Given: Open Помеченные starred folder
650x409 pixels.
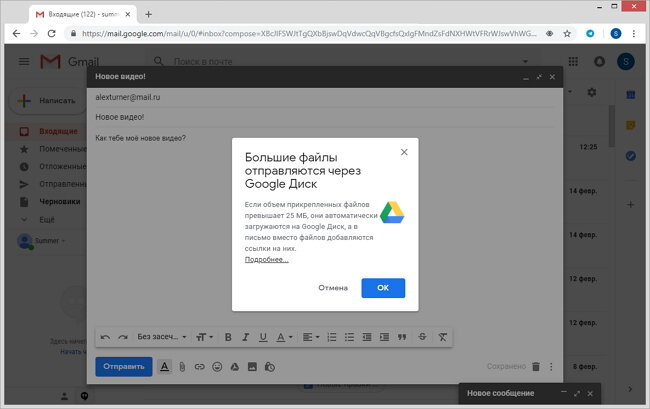Looking at the screenshot, I should tap(63, 149).
